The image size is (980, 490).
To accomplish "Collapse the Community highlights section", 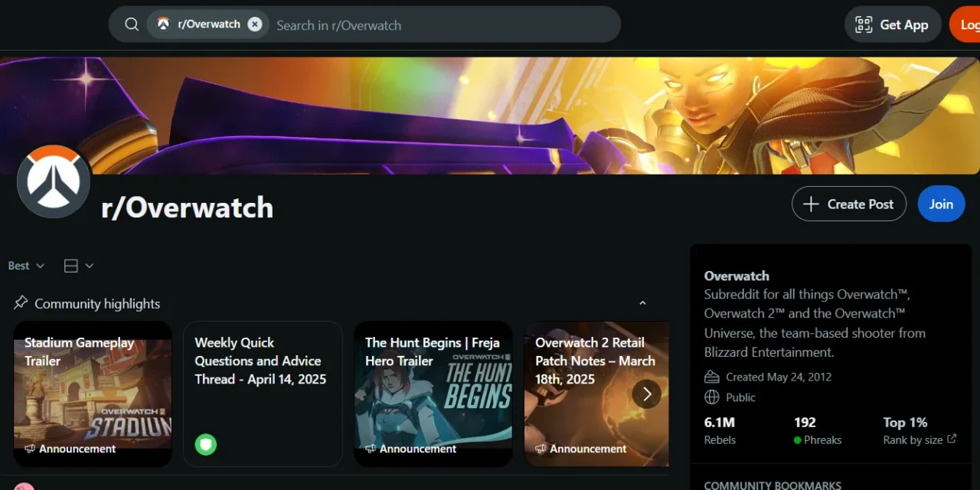I will tap(642, 303).
